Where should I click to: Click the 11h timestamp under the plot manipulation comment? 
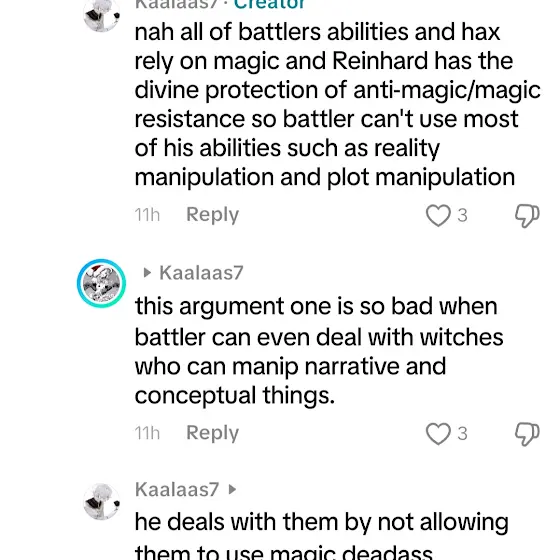pos(147,215)
